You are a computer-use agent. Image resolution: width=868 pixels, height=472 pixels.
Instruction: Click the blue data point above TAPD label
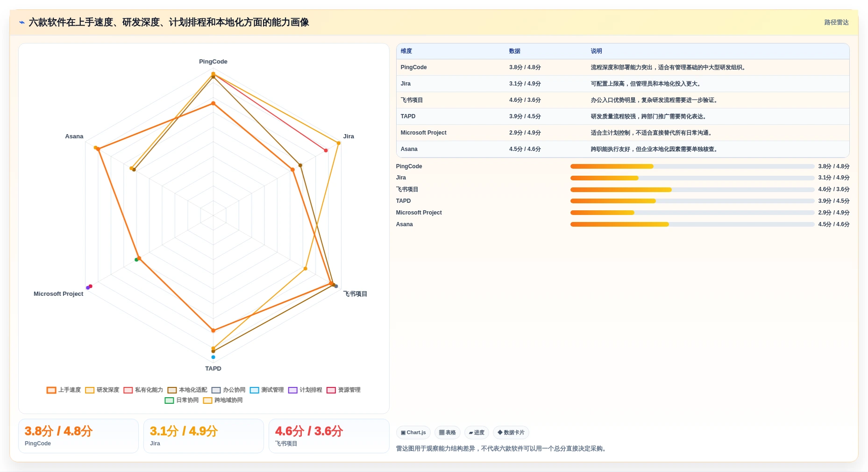[213, 357]
